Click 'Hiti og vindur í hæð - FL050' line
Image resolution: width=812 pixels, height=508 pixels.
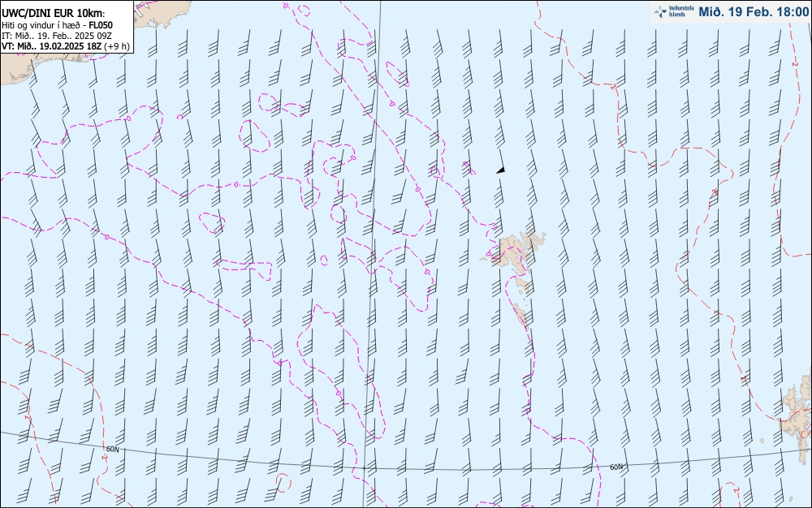click(x=57, y=25)
